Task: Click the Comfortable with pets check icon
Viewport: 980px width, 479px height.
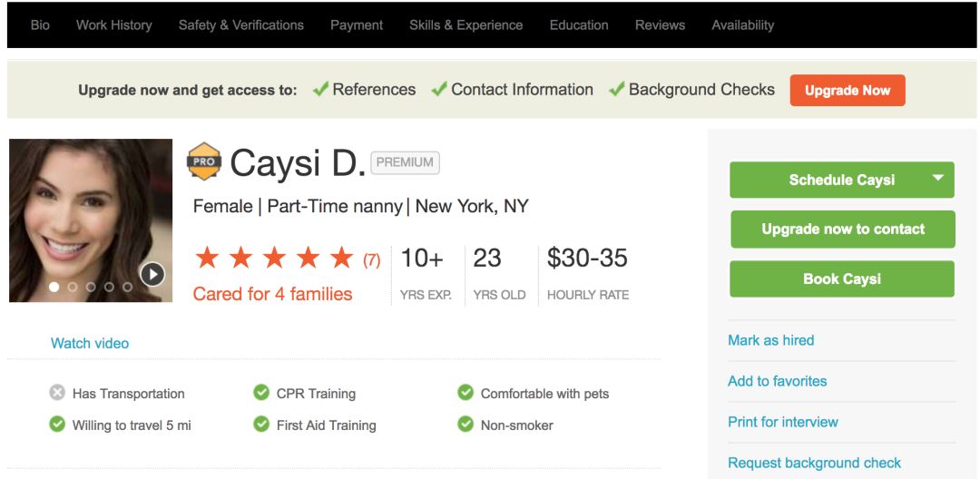Action: (x=465, y=393)
